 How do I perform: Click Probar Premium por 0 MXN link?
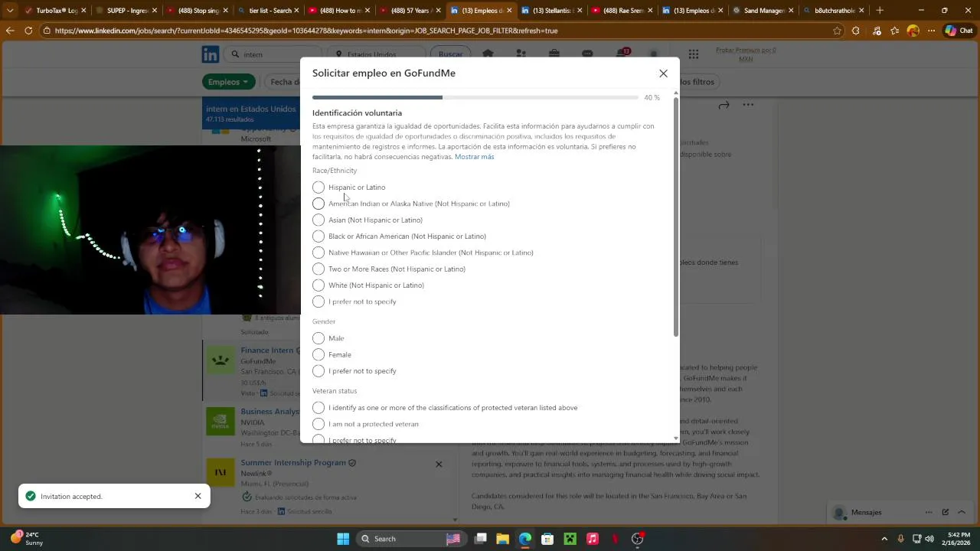coord(746,54)
